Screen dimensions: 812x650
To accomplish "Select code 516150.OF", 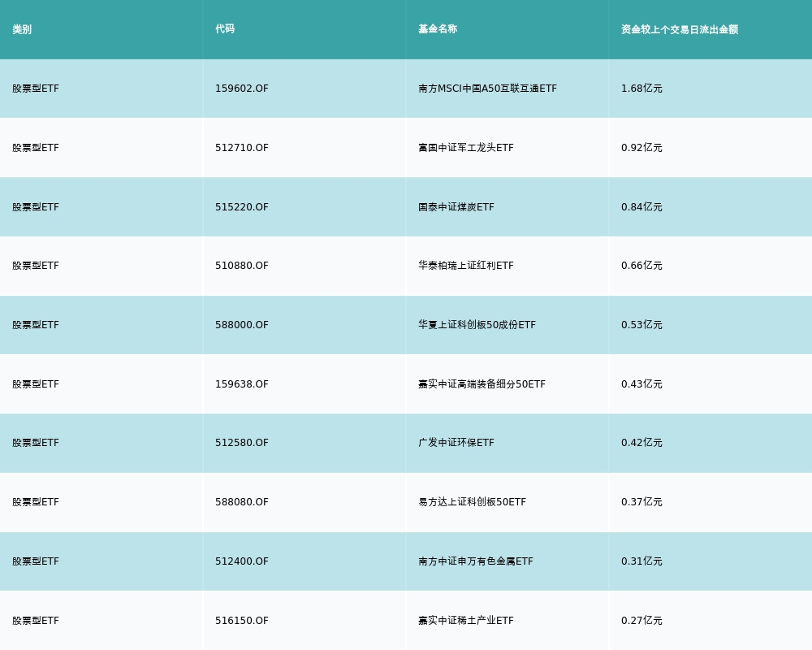I will [242, 621].
